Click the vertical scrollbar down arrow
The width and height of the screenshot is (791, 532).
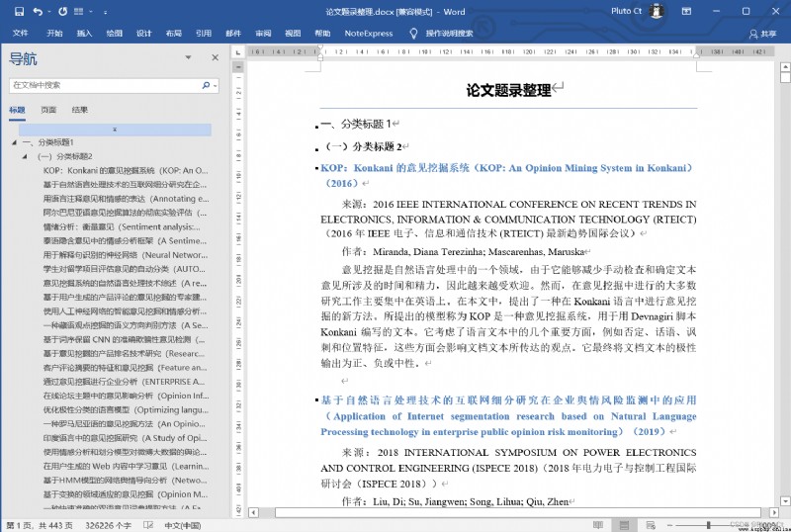pyautogui.click(x=785, y=501)
